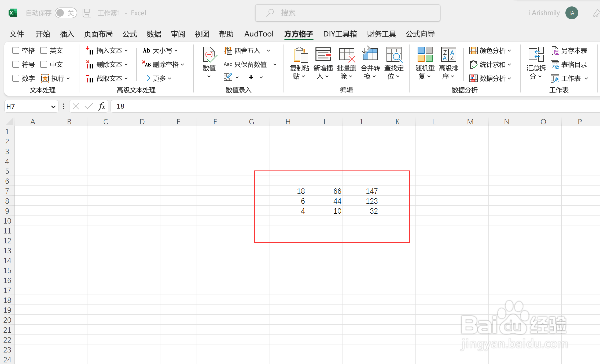
Task: Click the edit-pencil grid icon in 数值录入
Action: 228,77
